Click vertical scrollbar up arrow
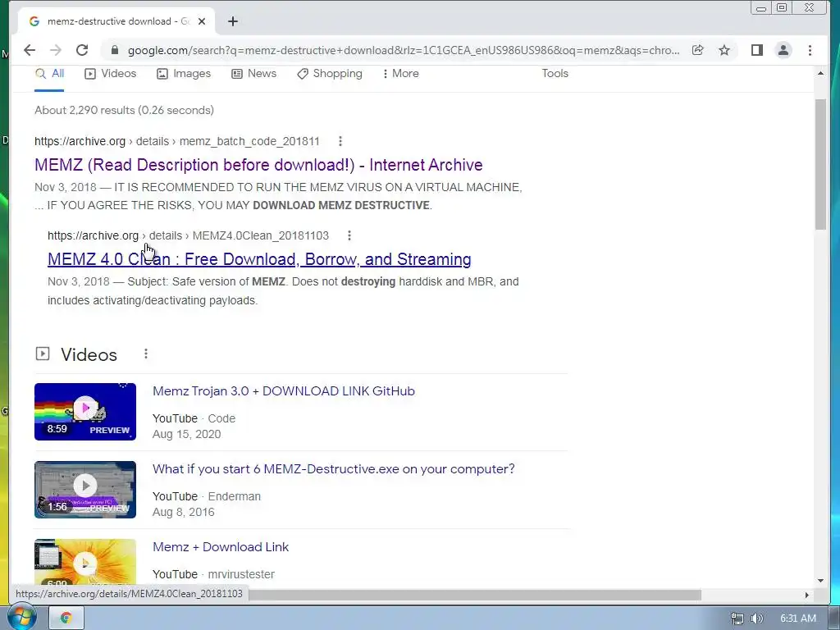Viewport: 840px width, 630px height. (820, 73)
